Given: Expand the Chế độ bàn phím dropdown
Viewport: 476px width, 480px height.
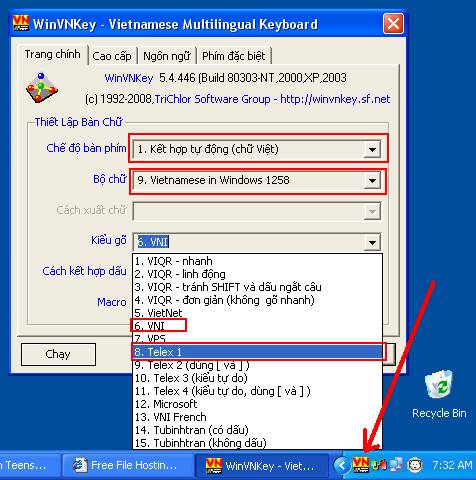Looking at the screenshot, I should 372,149.
